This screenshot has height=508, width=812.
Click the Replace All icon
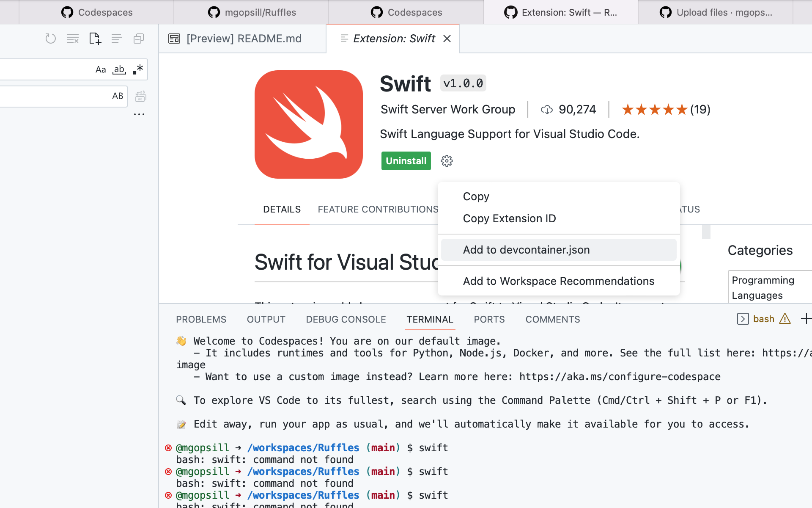click(140, 97)
